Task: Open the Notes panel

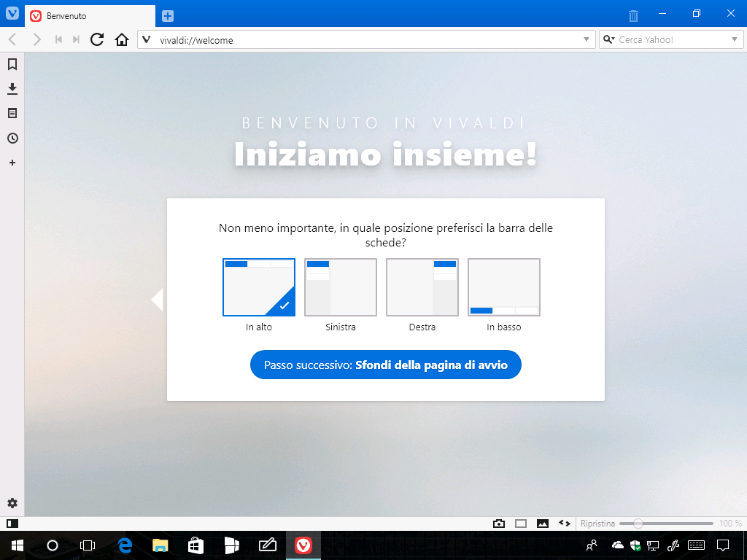Action: 12,113
